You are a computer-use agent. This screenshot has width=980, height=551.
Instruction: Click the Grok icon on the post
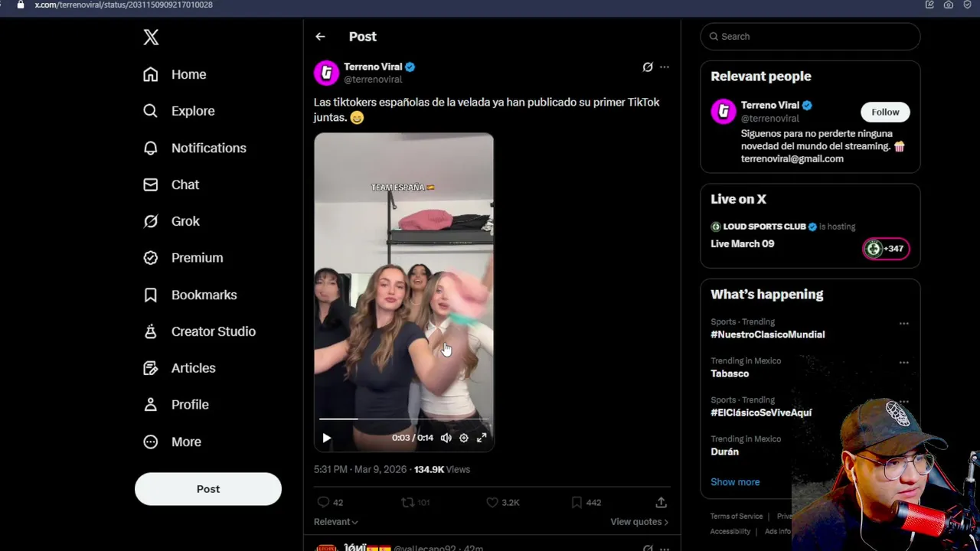[x=648, y=67]
